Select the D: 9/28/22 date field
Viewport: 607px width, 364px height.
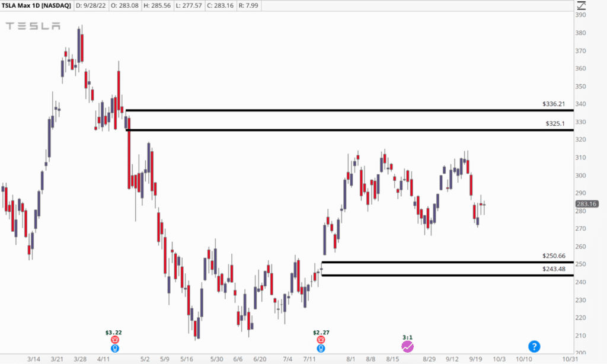(x=91, y=5)
